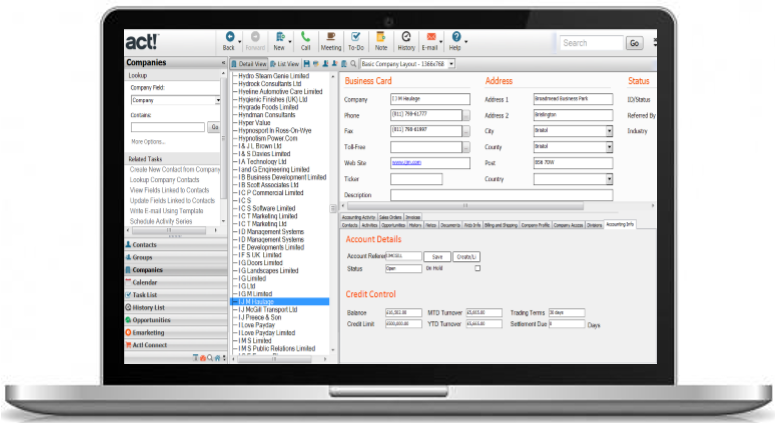Click the company list vertical scrollbar

tap(333, 208)
